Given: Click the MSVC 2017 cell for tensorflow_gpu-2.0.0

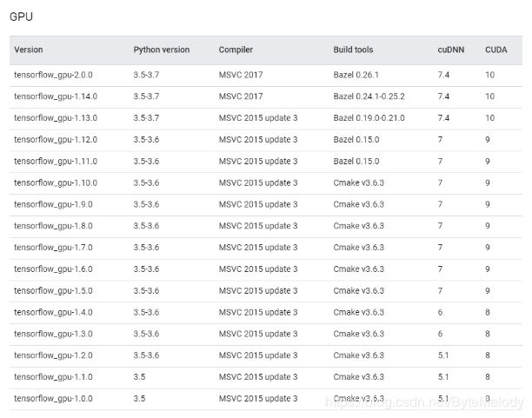Looking at the screenshot, I should (x=241, y=75).
